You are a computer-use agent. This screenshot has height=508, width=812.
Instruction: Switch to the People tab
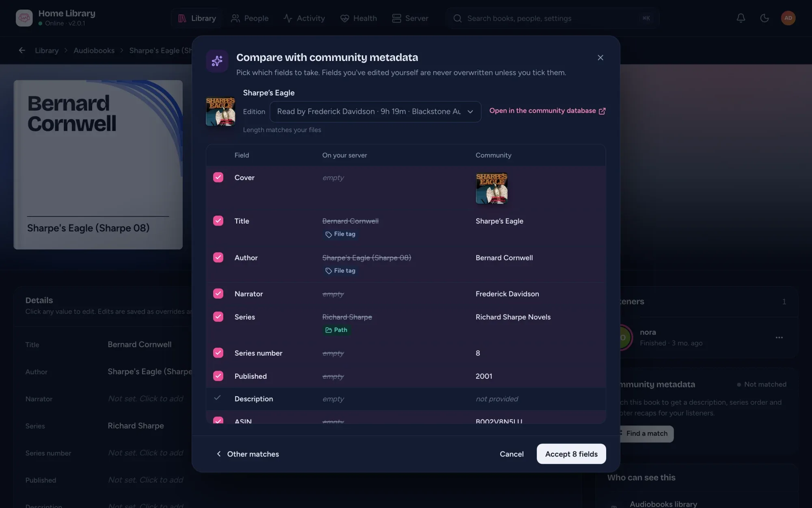tap(250, 18)
